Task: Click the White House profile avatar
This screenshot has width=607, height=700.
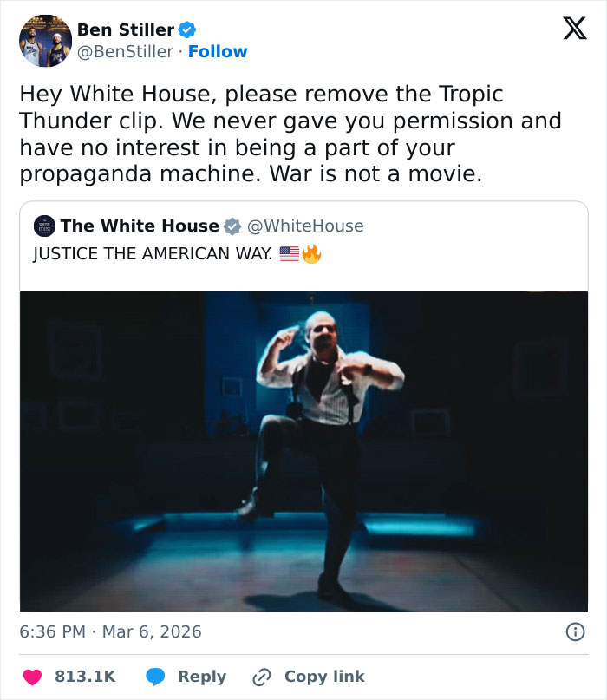Action: [42, 226]
